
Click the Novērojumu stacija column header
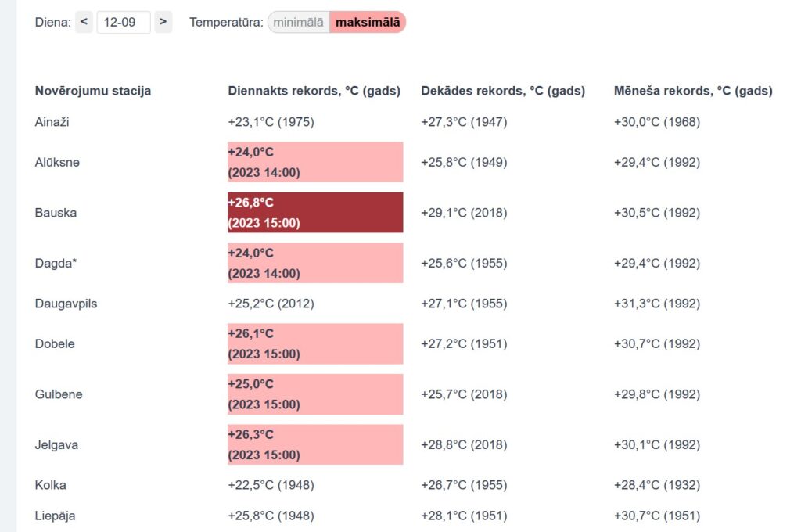tap(93, 91)
